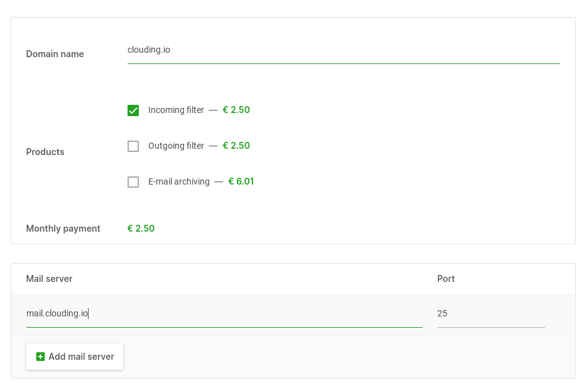Click the Monthly payment label
The height and width of the screenshot is (388, 588).
point(63,229)
